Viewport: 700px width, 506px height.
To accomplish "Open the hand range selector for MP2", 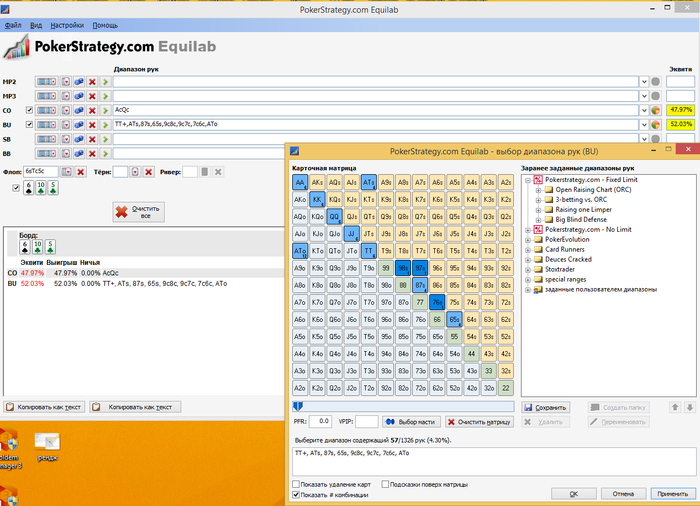I will tap(46, 82).
